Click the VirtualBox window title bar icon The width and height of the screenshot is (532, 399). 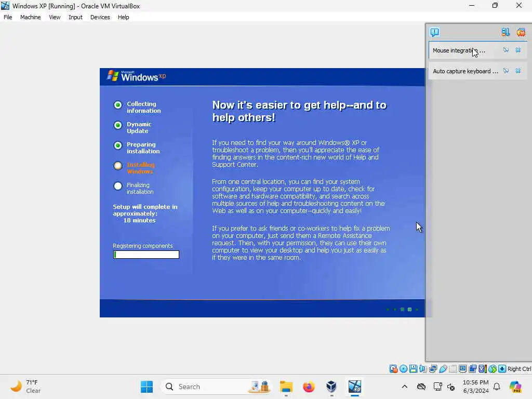point(5,6)
